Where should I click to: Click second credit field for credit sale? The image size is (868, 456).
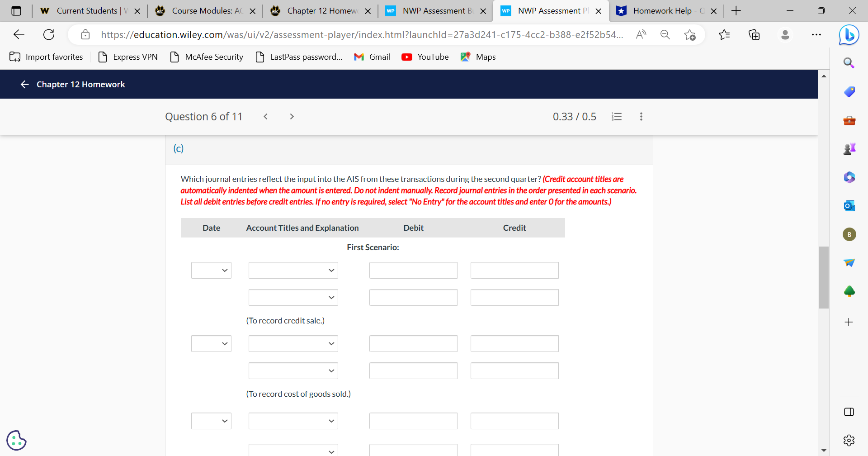pyautogui.click(x=514, y=298)
